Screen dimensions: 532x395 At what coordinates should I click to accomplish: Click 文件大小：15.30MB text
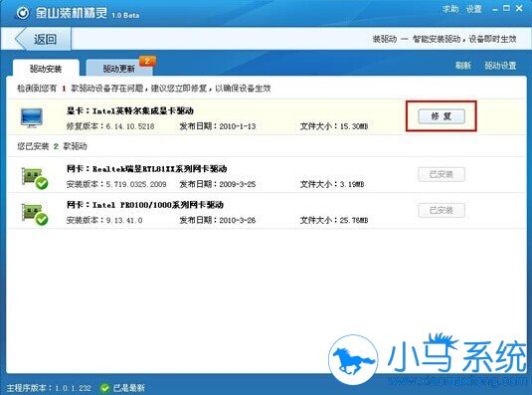pyautogui.click(x=334, y=126)
